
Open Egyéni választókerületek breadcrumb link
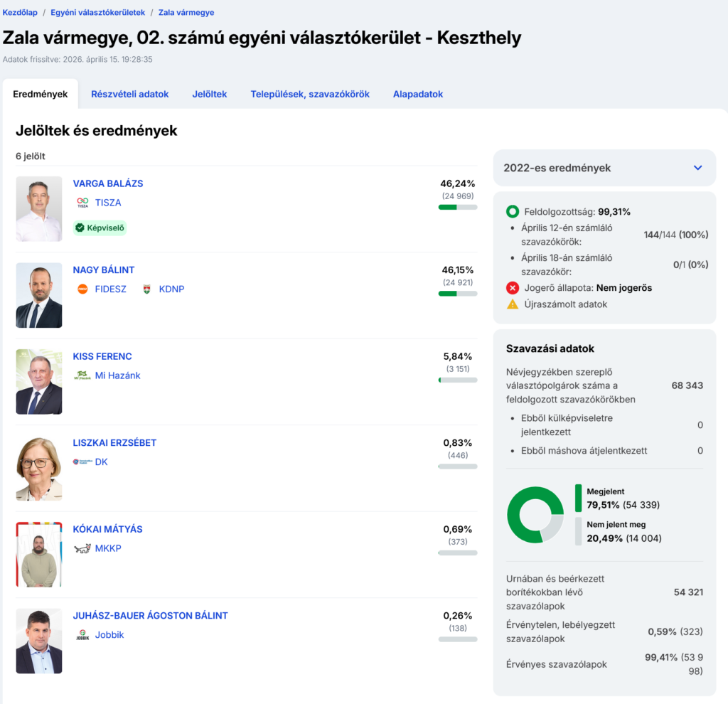coord(97,13)
